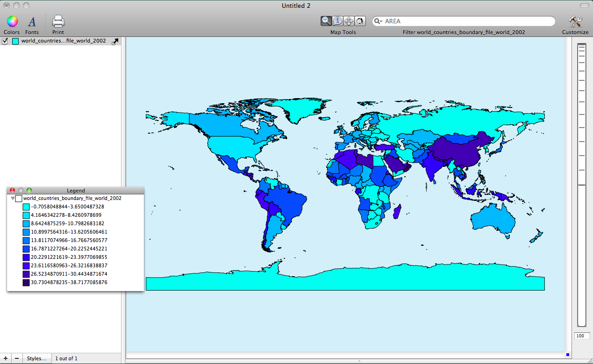
Task: Click the layer color swatch in layer list
Action: 15,41
